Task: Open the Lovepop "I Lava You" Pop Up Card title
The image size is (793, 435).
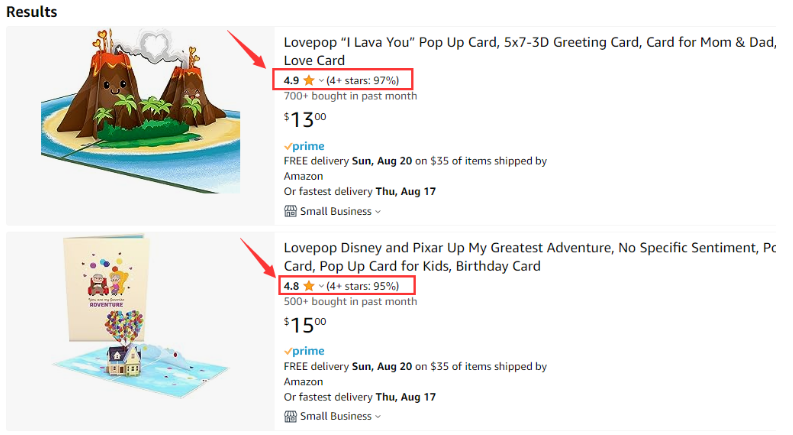Action: (530, 51)
